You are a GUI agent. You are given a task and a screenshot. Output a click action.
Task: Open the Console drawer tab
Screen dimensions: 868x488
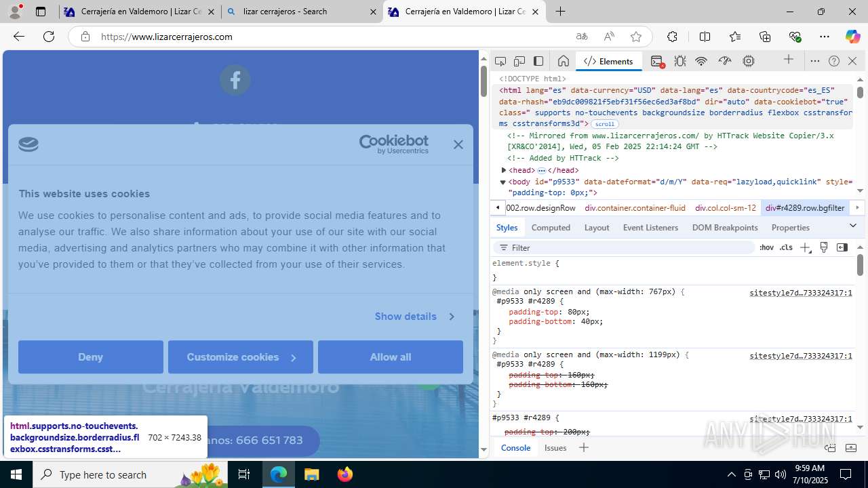point(515,447)
